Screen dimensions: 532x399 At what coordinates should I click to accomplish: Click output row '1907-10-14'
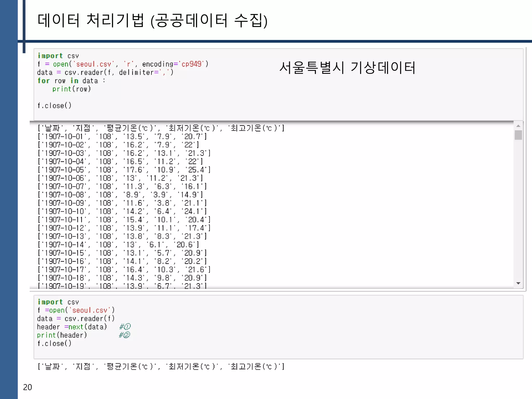click(x=118, y=244)
